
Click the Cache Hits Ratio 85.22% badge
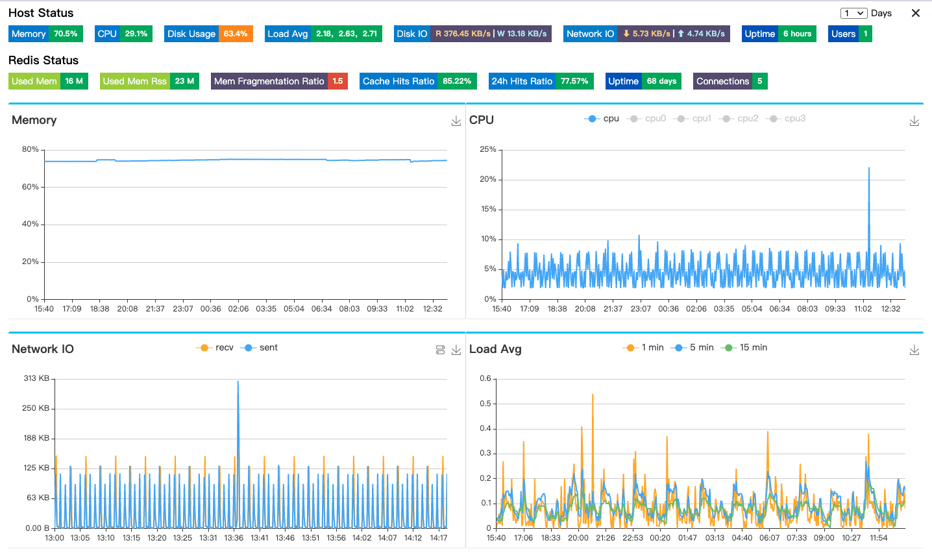click(x=418, y=81)
